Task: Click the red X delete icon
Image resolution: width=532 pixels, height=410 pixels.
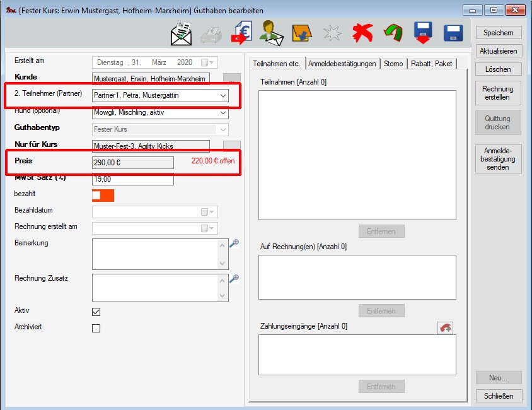Action: pos(362,34)
